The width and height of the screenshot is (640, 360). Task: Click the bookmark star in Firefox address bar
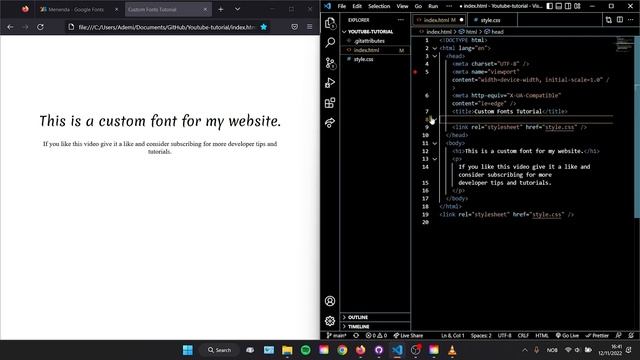click(x=264, y=27)
